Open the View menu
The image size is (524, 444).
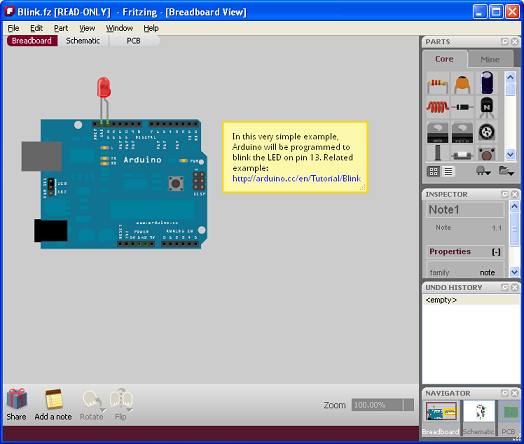pyautogui.click(x=87, y=28)
